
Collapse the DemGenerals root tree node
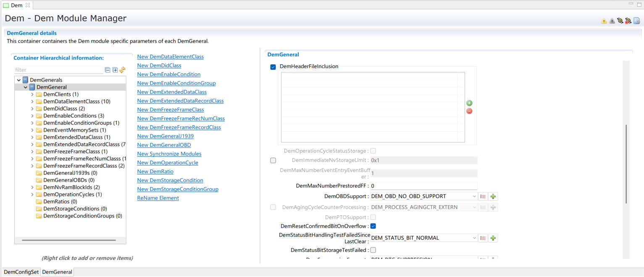coord(19,80)
